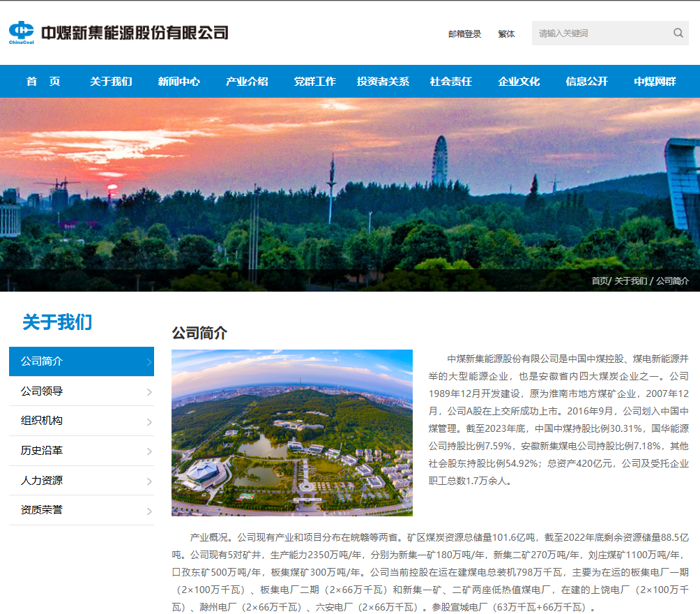Open the 社会责任 navigation menu
The image size is (700, 614).
[x=451, y=82]
